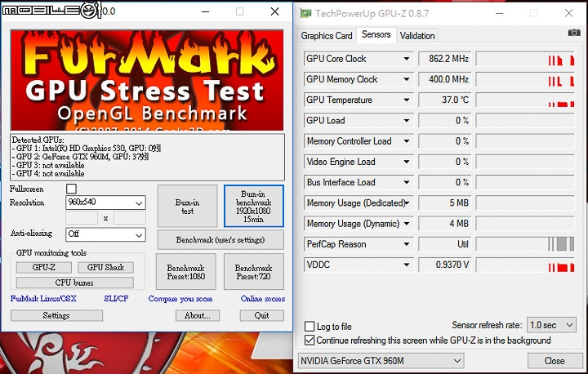Open the PerfCap Reason dropdown

[x=406, y=244]
